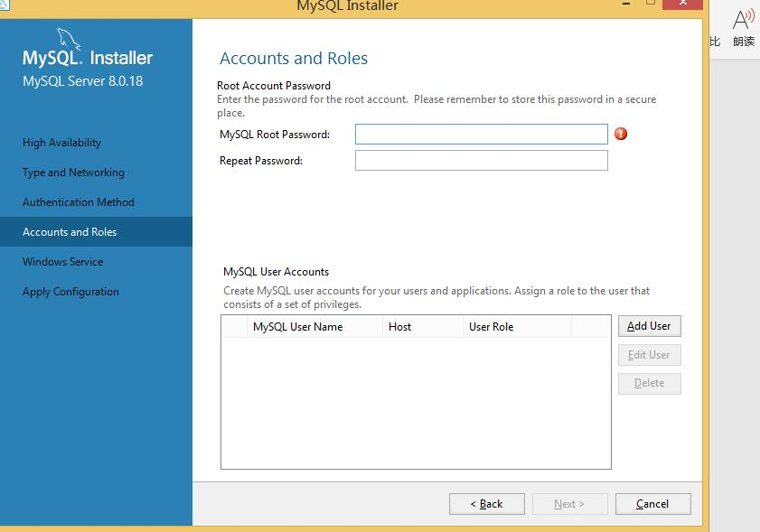The height and width of the screenshot is (532, 760).
Task: Click the Repeat Password label
Action: point(261,161)
